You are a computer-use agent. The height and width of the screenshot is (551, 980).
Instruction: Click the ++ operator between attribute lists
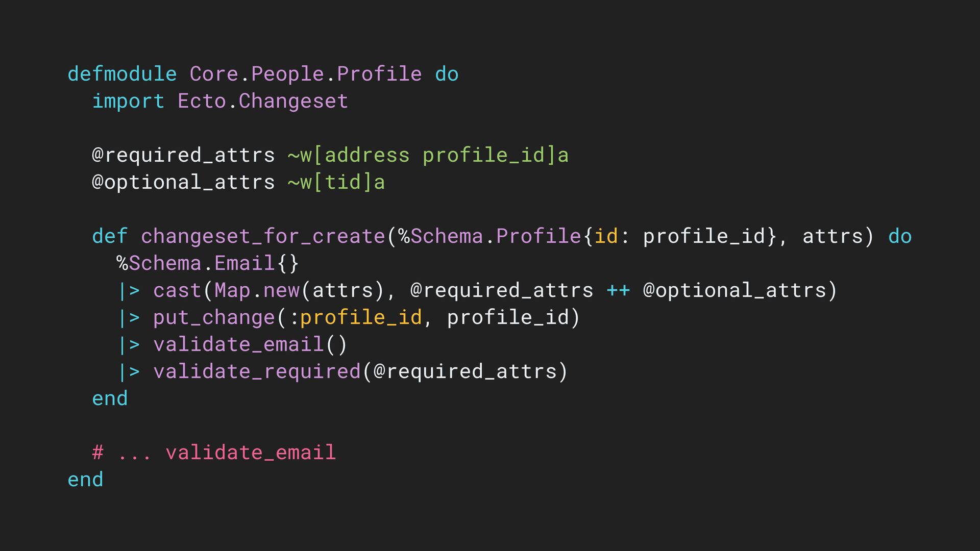tap(618, 290)
